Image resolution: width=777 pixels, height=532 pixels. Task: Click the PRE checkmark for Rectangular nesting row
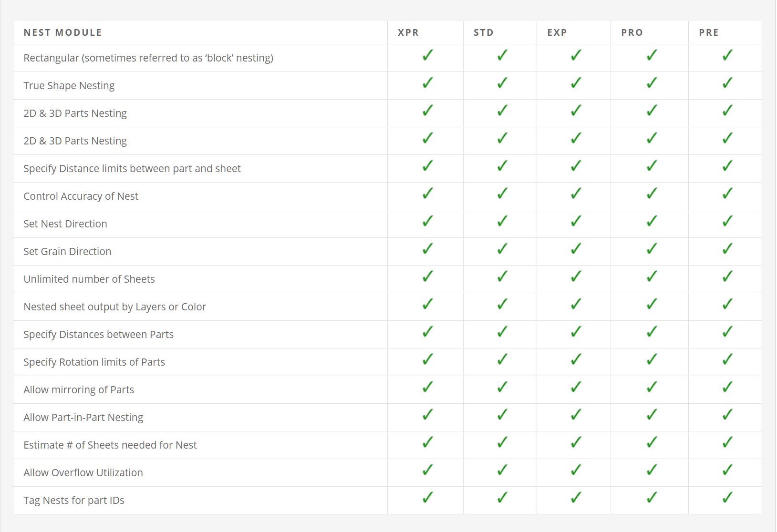[x=727, y=55]
